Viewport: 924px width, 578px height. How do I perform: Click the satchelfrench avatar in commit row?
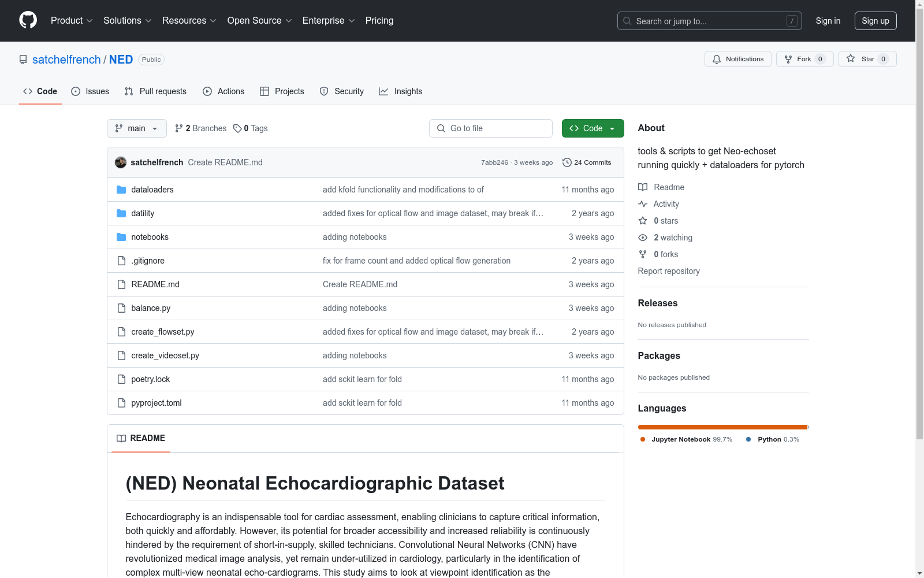coord(121,162)
